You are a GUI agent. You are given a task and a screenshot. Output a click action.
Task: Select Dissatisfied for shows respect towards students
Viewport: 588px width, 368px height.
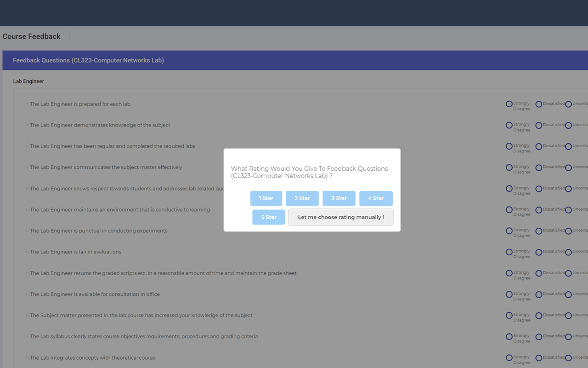coord(539,189)
